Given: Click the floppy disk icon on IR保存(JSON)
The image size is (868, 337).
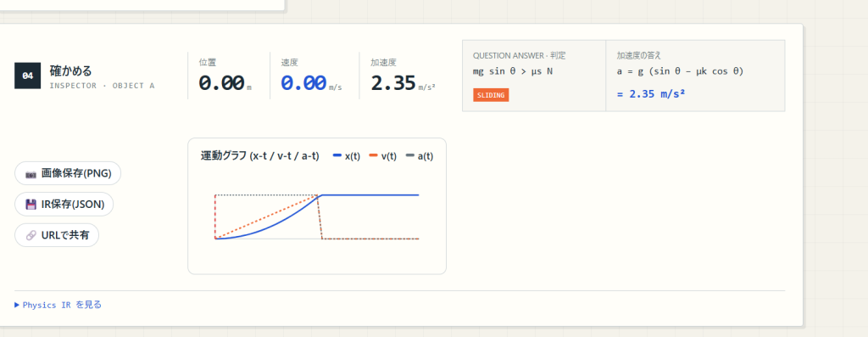Looking at the screenshot, I should pos(31,205).
